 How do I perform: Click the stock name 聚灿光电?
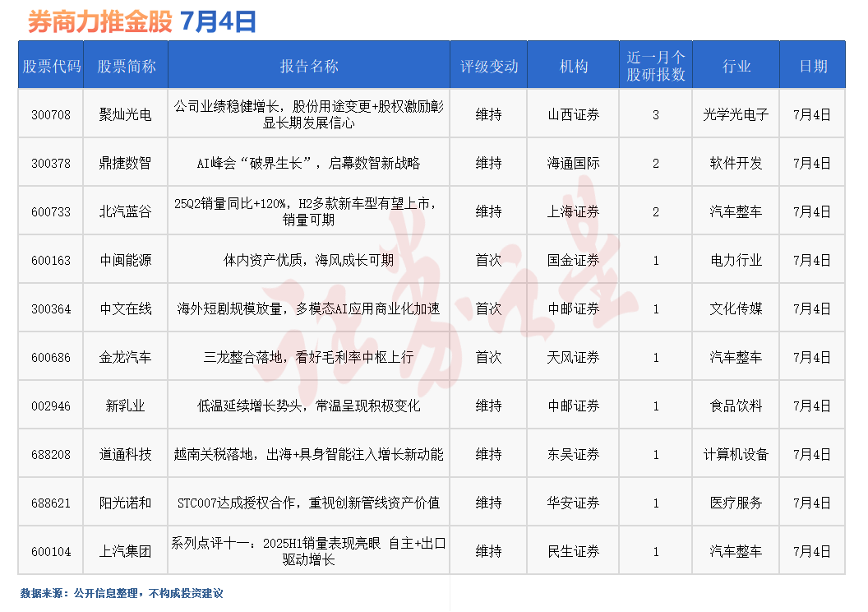pyautogui.click(x=126, y=114)
